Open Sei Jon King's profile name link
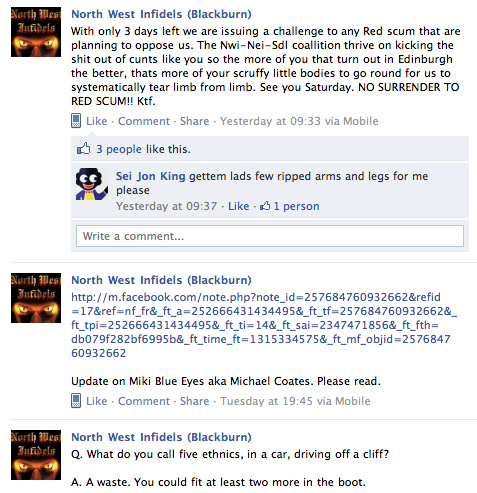477x493 pixels. (151, 176)
